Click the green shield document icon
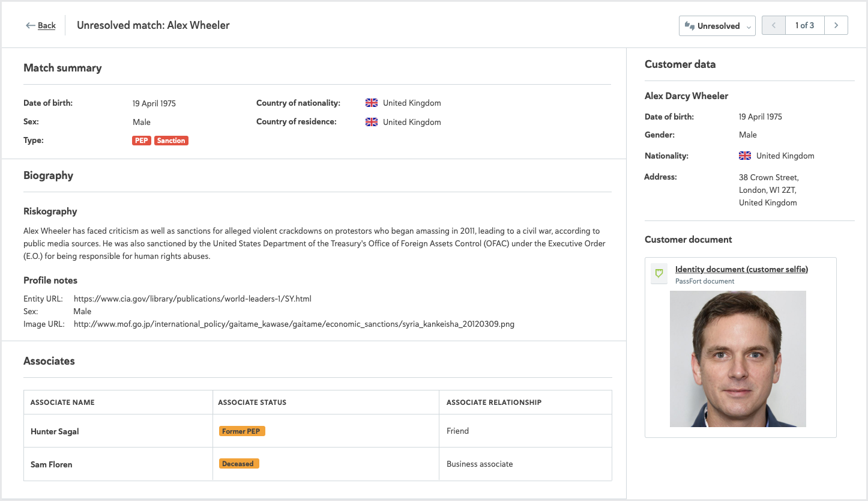 pyautogui.click(x=659, y=273)
